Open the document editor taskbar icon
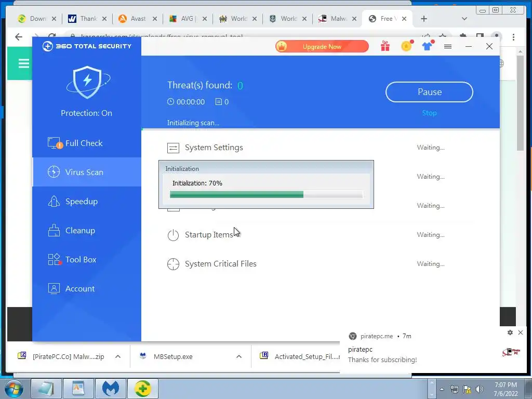 click(x=78, y=389)
